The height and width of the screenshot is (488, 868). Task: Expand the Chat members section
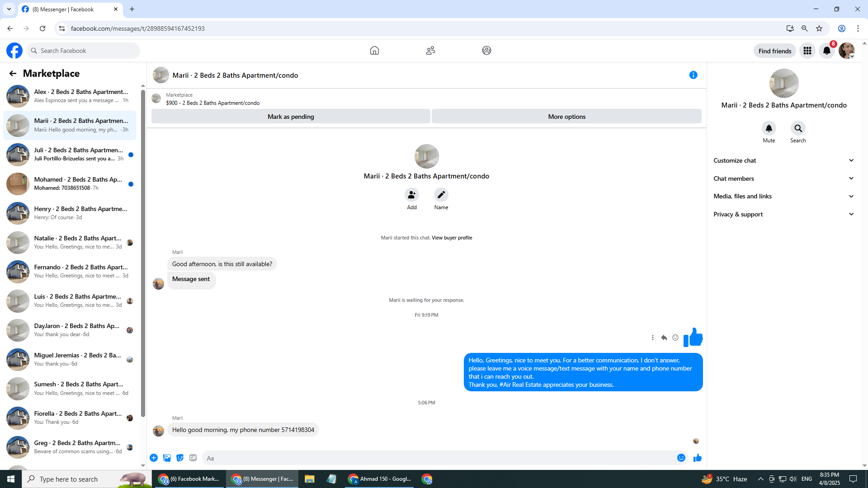pos(783,178)
